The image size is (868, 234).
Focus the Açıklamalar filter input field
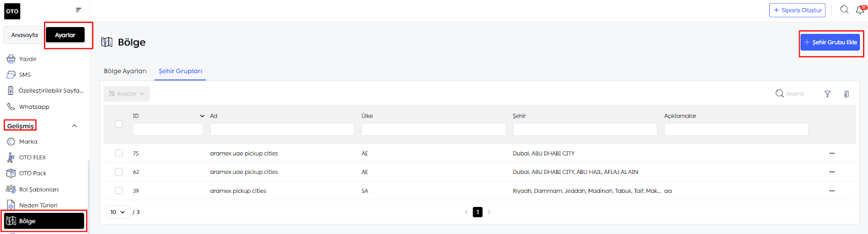(736, 129)
